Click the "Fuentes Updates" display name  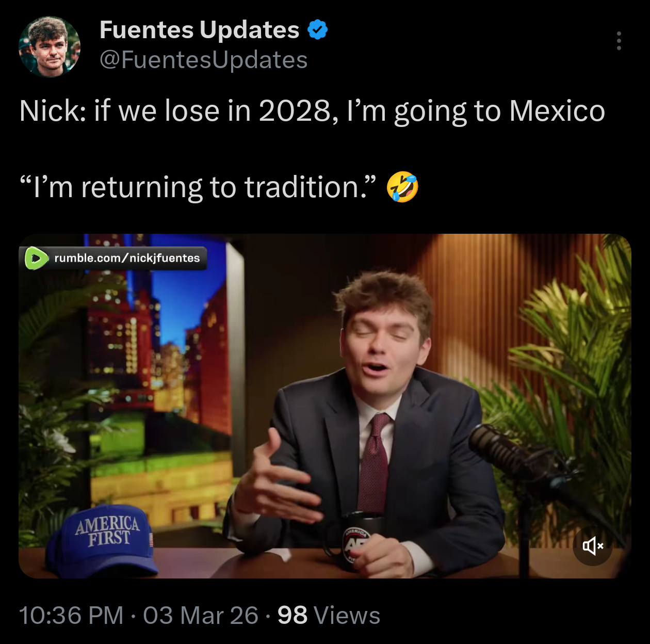click(x=199, y=30)
